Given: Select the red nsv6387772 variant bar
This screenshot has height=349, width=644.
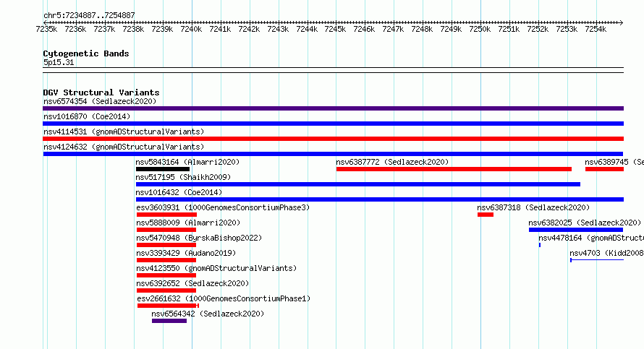Looking at the screenshot, I should (x=454, y=169).
